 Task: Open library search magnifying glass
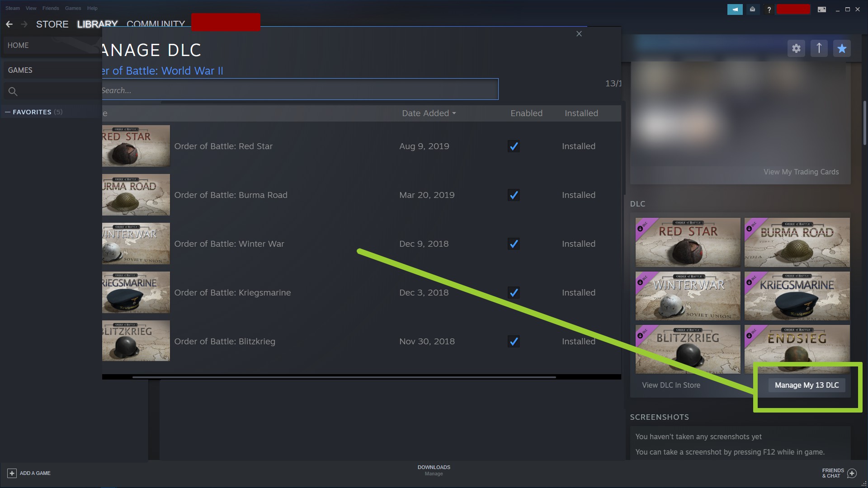(x=13, y=91)
